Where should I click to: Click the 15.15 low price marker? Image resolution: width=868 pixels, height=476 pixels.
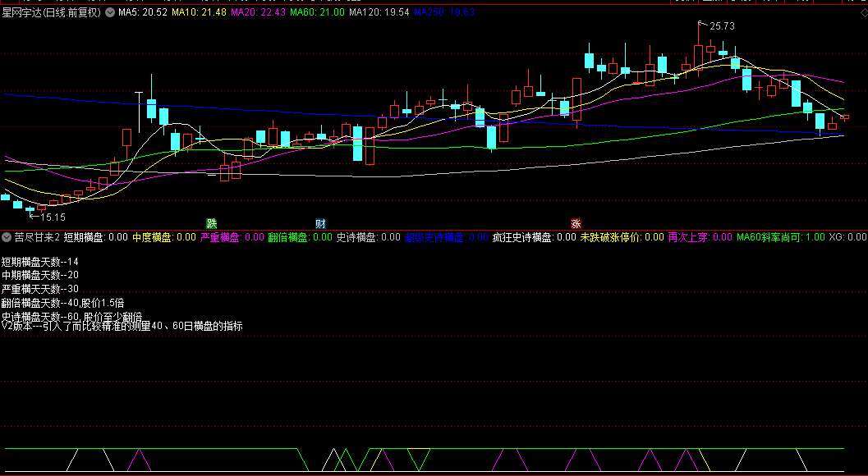click(x=52, y=217)
